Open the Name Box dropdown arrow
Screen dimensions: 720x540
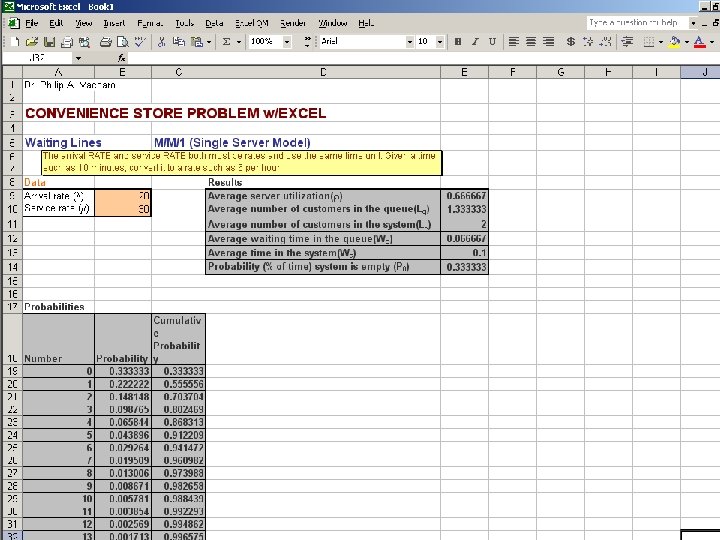(x=78, y=58)
